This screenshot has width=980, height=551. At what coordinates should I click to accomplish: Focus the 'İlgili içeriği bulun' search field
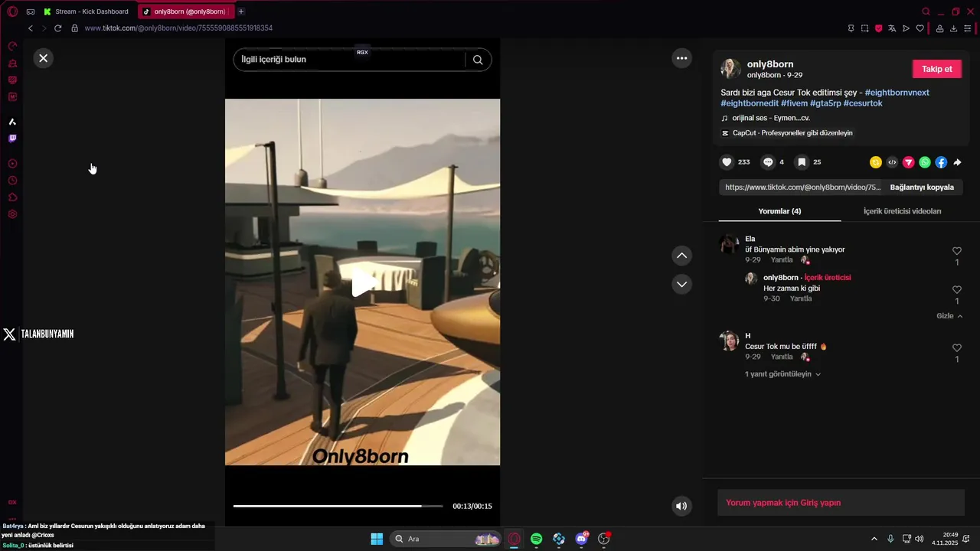pos(348,60)
